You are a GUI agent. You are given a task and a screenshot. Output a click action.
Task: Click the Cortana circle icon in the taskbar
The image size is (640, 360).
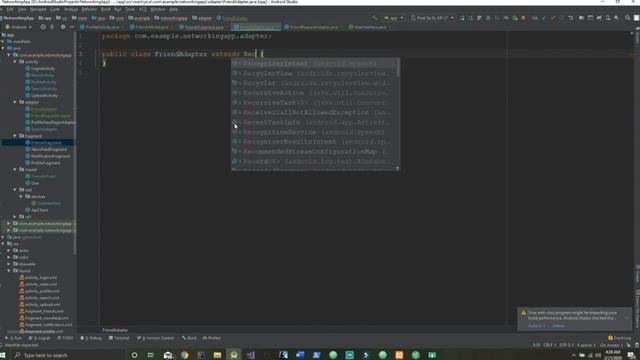(x=134, y=355)
